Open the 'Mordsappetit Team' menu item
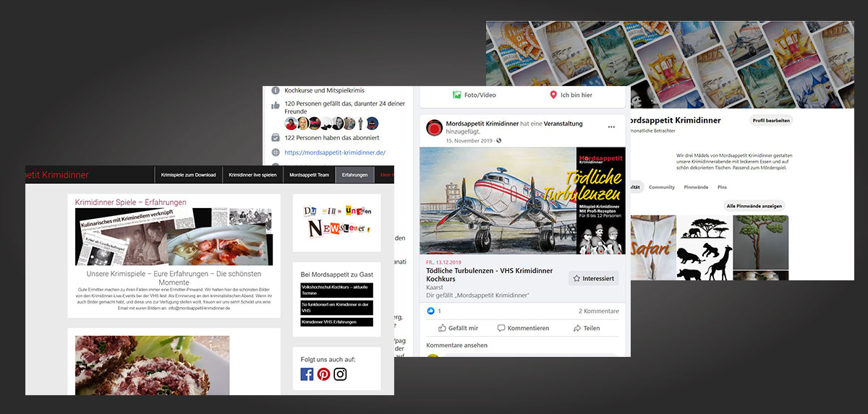868x414 pixels. tap(309, 175)
